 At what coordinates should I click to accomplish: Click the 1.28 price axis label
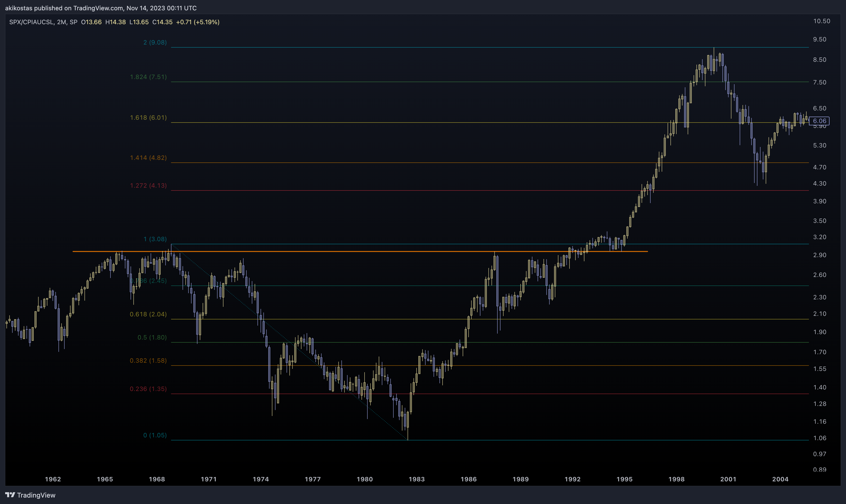point(819,404)
